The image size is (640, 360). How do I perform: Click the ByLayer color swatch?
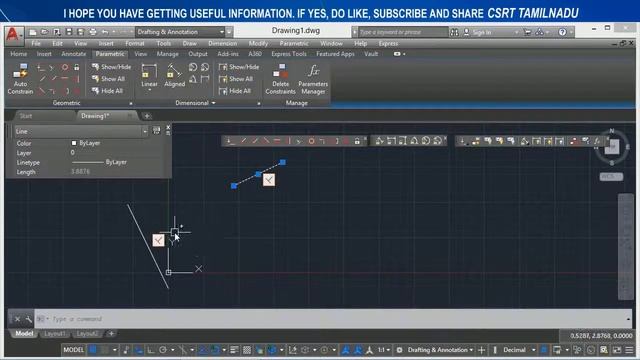[x=74, y=143]
